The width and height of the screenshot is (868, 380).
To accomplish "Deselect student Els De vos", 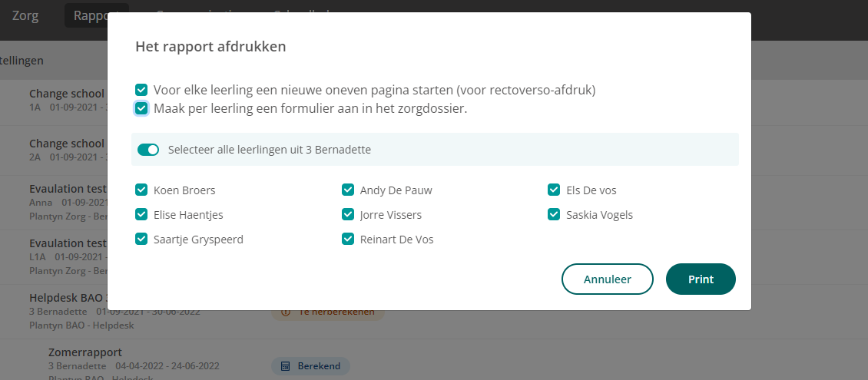I will coord(554,190).
